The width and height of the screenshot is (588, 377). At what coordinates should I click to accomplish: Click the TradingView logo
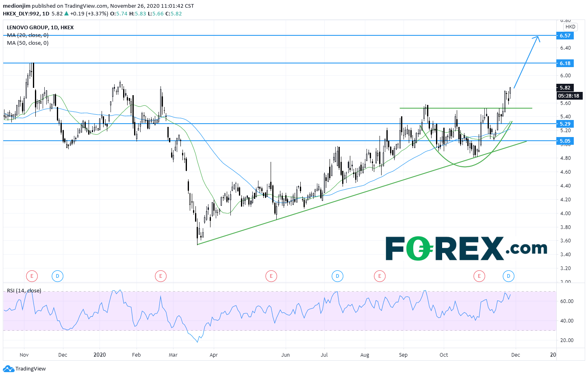pos(24,369)
